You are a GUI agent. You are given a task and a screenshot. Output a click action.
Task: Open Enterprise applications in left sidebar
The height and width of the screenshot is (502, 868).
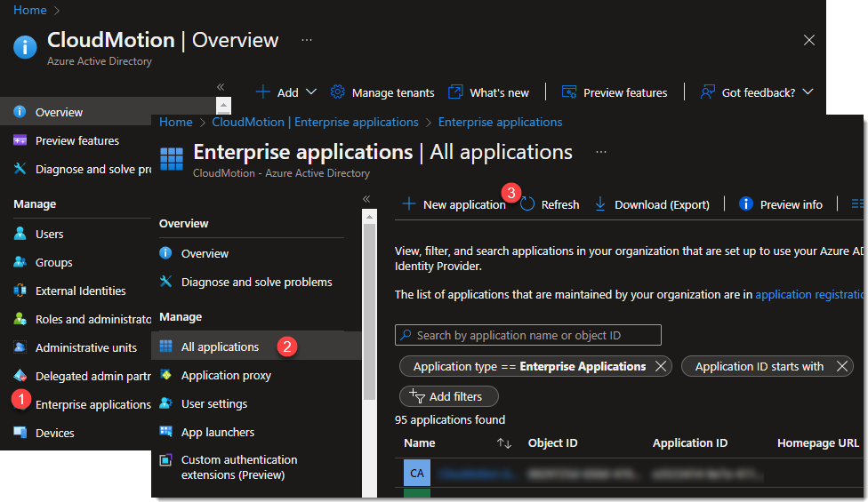92,404
